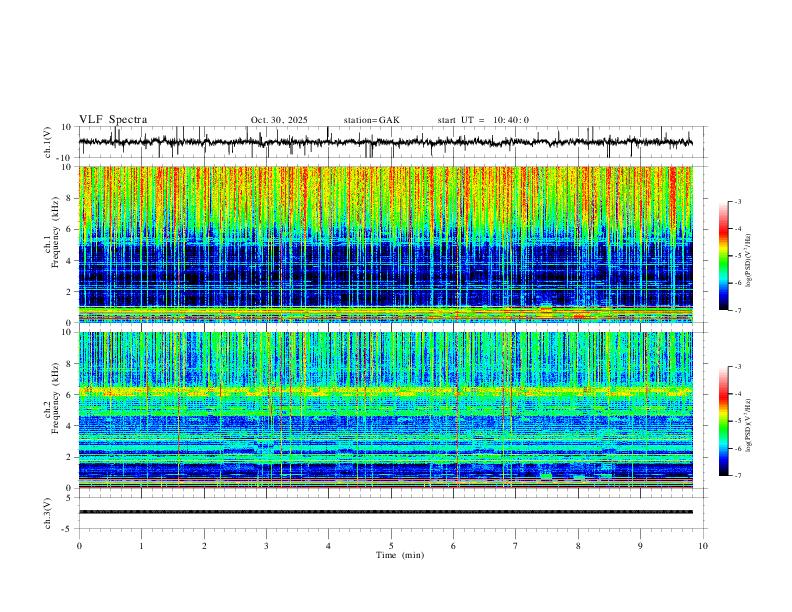This screenshot has height=612, width=792.
Task: Click the ch.1 spectrogram panel
Action: [385, 244]
